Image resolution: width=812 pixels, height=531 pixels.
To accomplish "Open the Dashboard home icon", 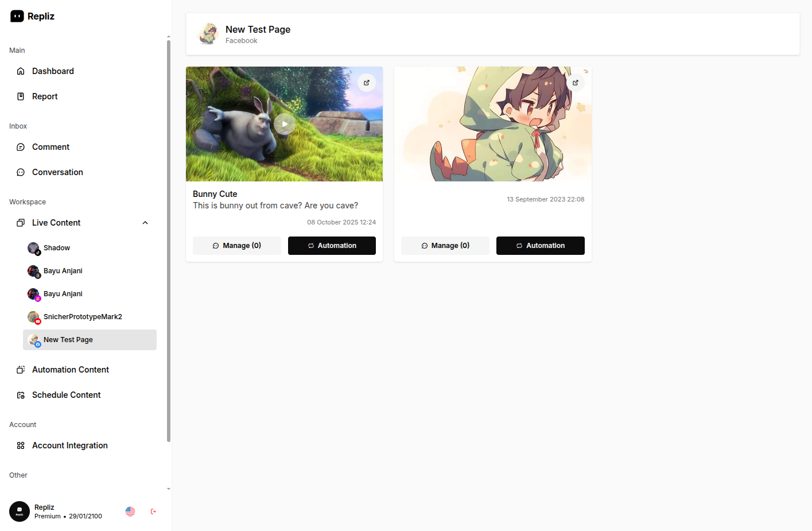I will coord(21,71).
